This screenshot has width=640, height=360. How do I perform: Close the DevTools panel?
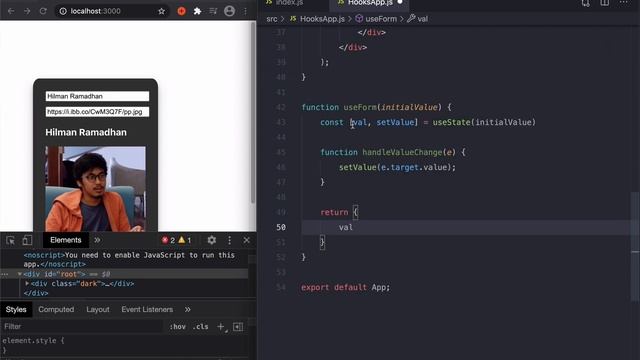pos(247,240)
